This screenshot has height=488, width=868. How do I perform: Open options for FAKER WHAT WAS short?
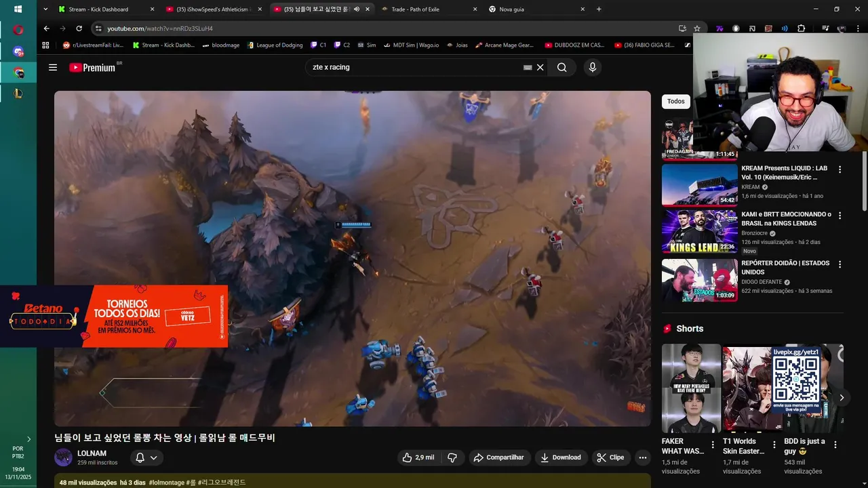(713, 445)
